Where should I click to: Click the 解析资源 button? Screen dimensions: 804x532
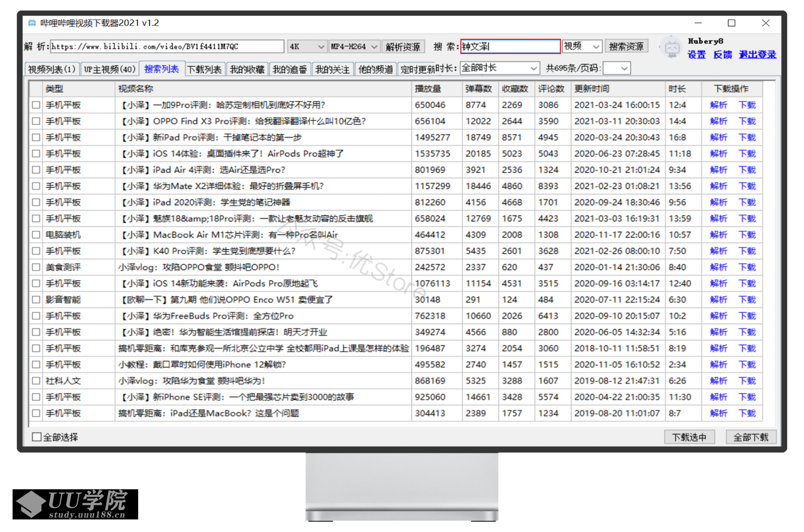coord(403,46)
